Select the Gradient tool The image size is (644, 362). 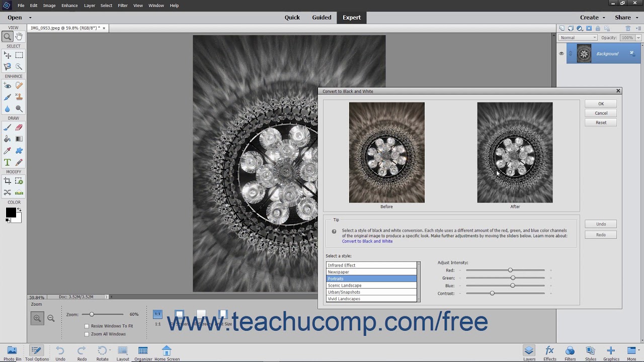click(x=19, y=139)
